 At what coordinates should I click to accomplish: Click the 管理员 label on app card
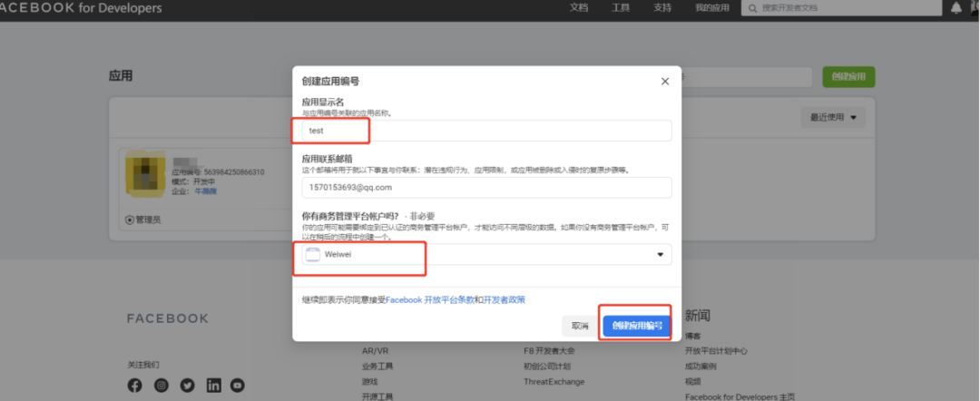149,220
